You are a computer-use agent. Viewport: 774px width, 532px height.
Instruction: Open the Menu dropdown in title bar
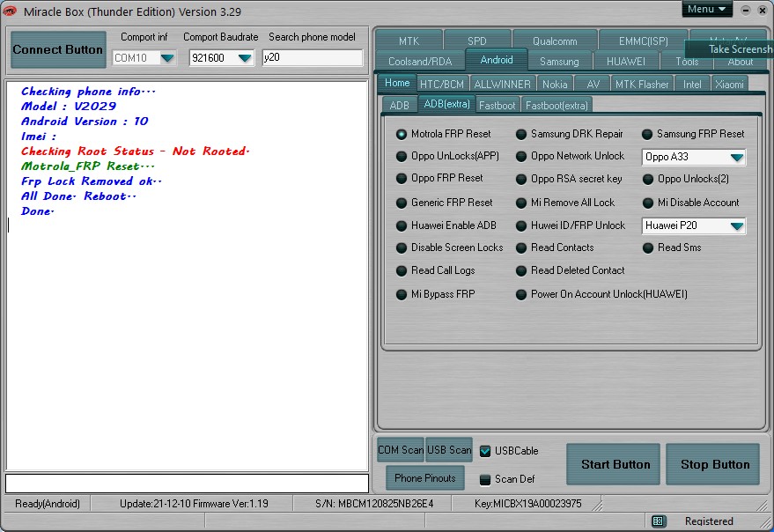[707, 9]
